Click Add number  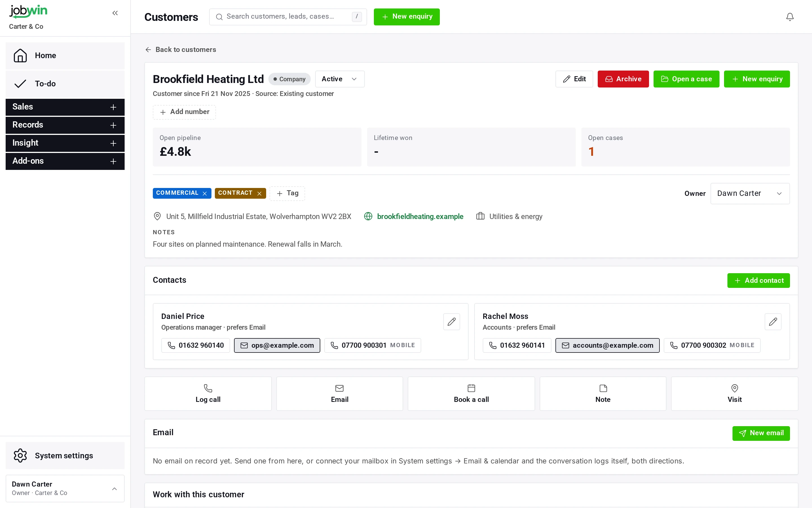tap(184, 112)
